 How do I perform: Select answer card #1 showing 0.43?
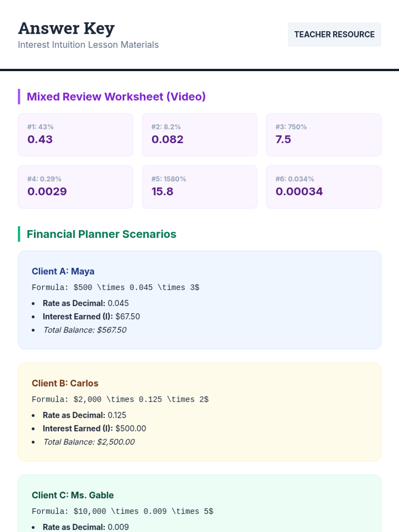coord(75,135)
